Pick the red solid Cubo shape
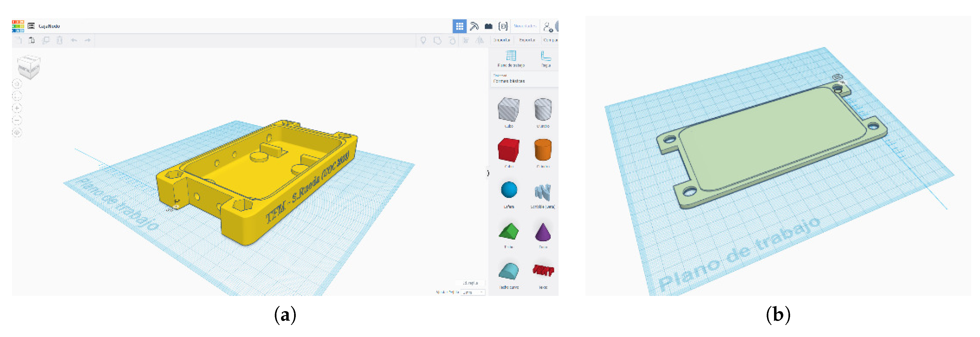Viewport: 980px width, 337px height. [x=508, y=151]
